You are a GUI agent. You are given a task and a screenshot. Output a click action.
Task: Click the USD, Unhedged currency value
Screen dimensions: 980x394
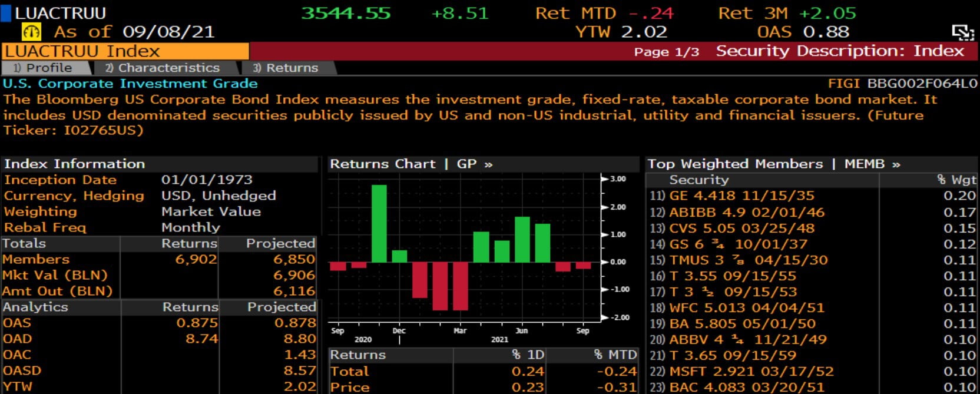218,196
